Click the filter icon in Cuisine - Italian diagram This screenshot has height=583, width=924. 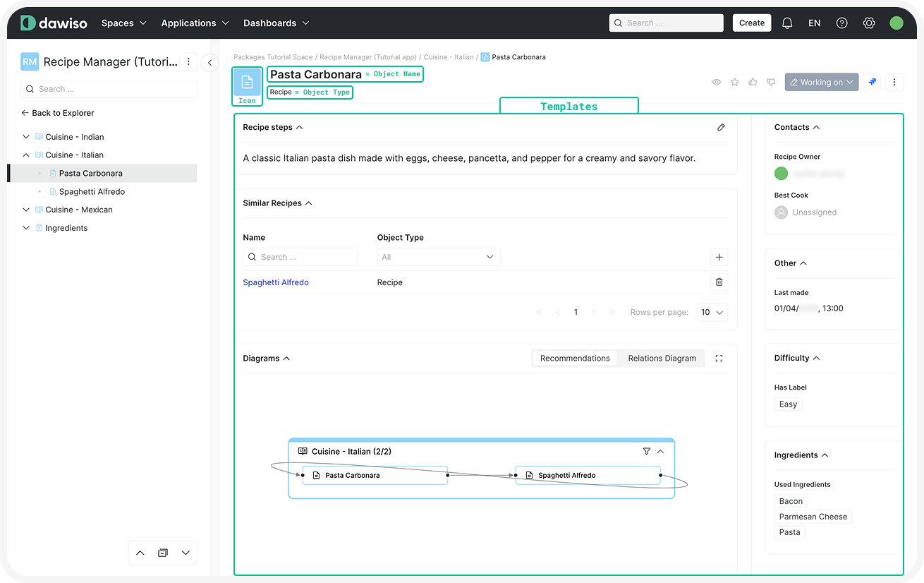[x=646, y=452]
